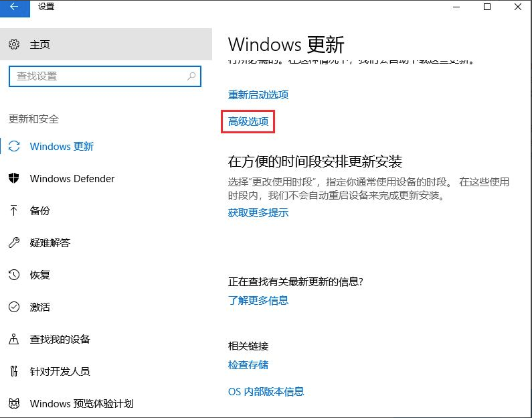Screen dimensions: 532x418
Task: Click the Windows Insider Program icon
Action: (x=14, y=404)
